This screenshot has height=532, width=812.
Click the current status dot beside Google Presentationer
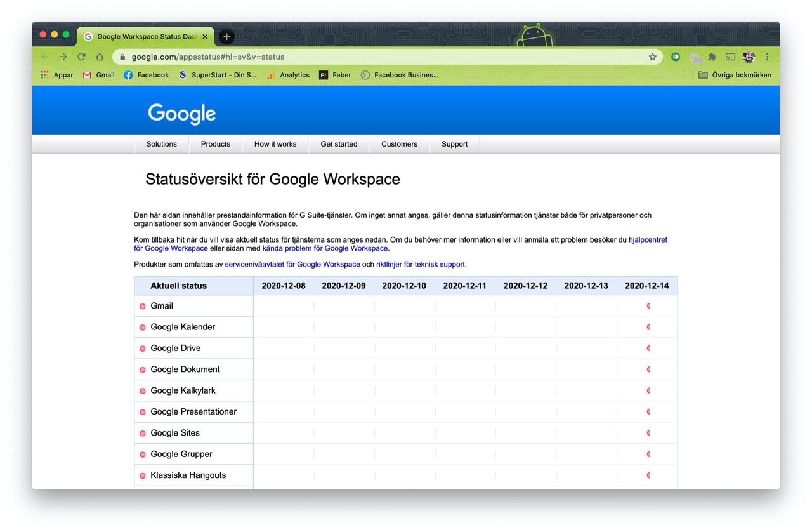[x=143, y=412]
